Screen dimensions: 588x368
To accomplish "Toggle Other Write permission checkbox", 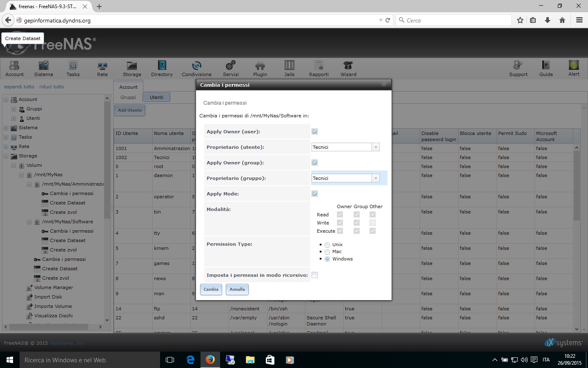I will (372, 222).
